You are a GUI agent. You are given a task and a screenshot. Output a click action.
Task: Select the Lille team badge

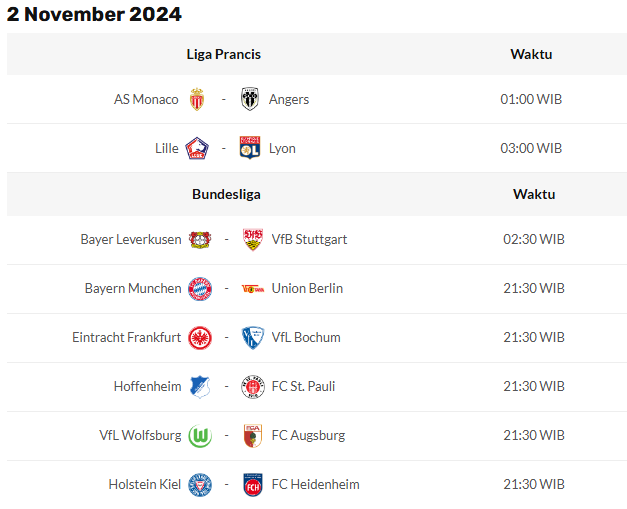[x=197, y=148]
